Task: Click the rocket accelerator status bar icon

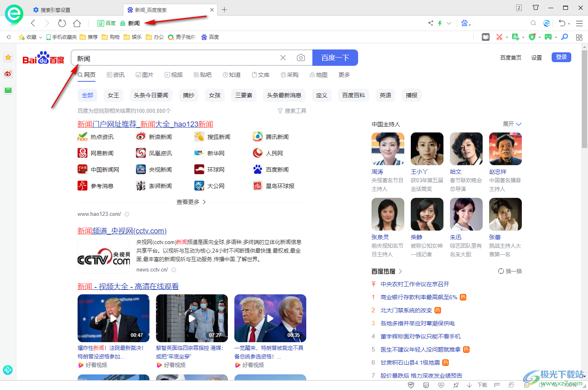Action: 456,385
